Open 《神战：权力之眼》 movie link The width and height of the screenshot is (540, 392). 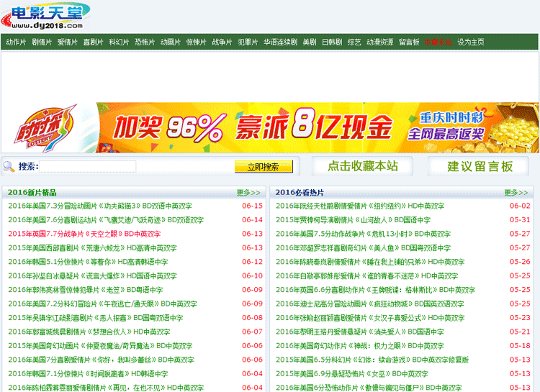click(359, 346)
